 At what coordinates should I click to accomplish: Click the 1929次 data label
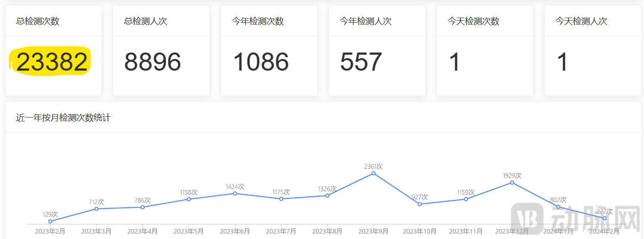click(x=512, y=176)
